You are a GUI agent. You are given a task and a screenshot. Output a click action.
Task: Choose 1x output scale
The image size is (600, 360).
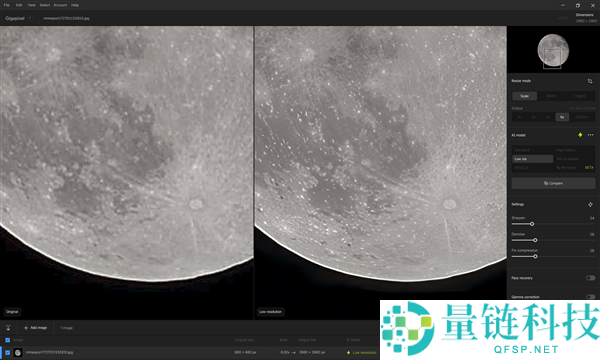(x=519, y=117)
